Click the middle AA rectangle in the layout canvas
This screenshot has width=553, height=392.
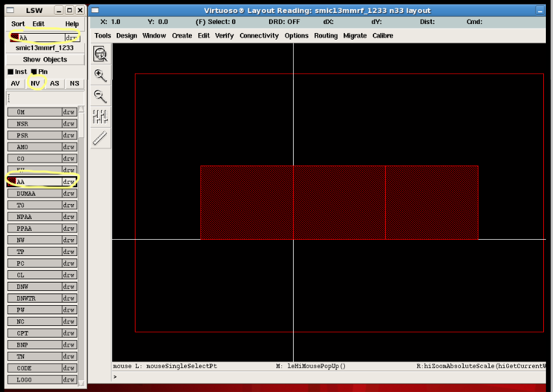339,203
